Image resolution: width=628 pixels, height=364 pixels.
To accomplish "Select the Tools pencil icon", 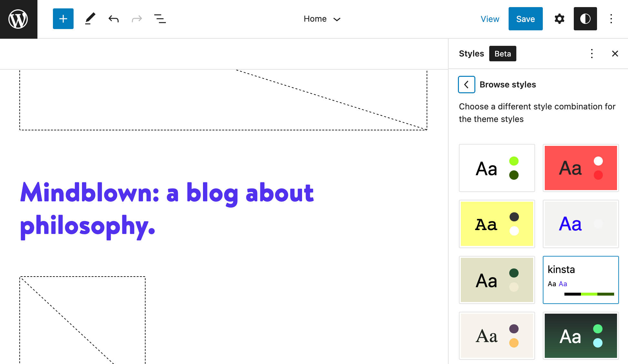I will pos(90,19).
